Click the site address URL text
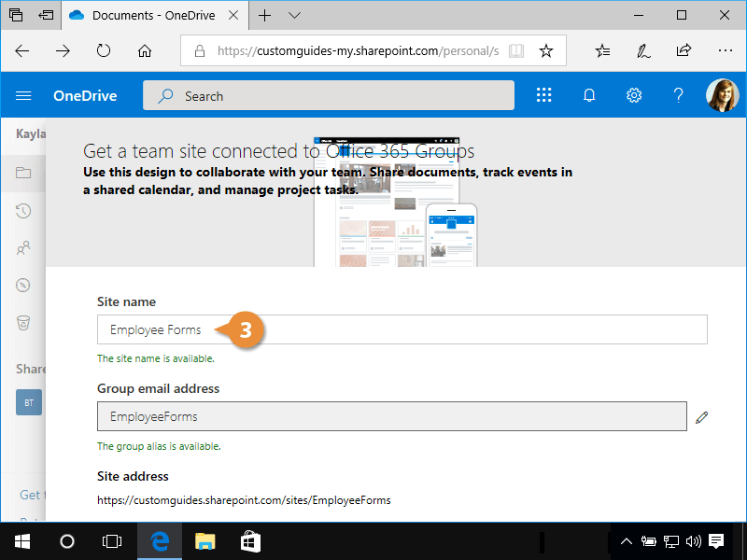This screenshot has height=560, width=747. 244,500
